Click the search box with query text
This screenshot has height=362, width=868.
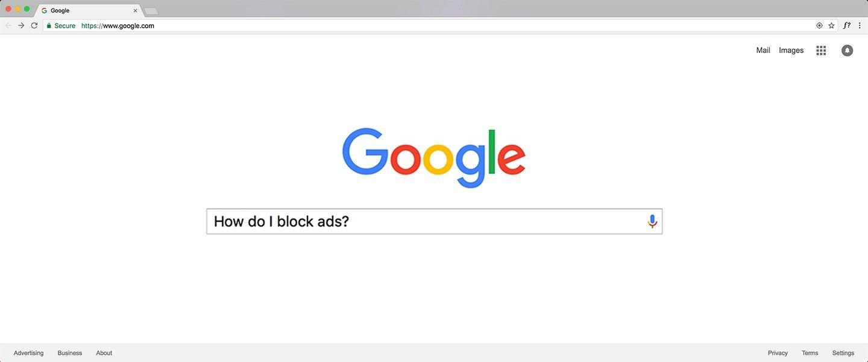pyautogui.click(x=434, y=221)
